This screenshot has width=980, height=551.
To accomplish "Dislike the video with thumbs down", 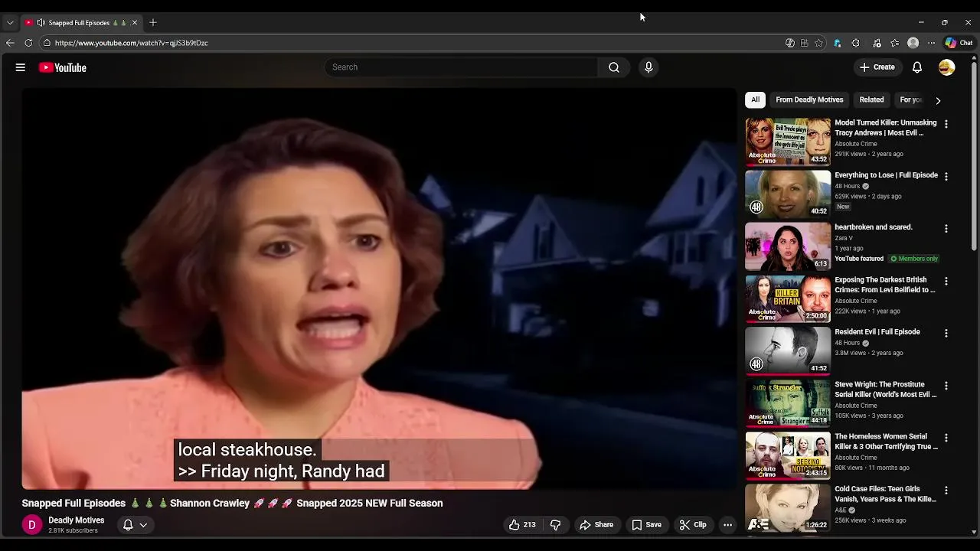I will click(x=556, y=525).
